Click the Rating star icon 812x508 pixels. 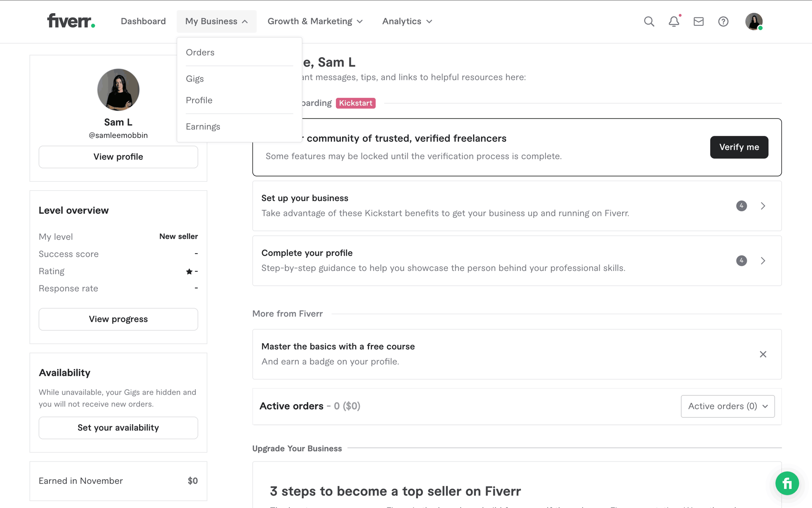pyautogui.click(x=189, y=271)
